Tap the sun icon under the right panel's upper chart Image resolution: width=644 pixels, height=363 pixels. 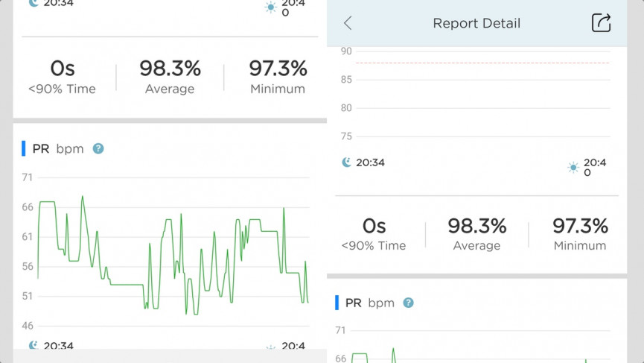point(573,168)
